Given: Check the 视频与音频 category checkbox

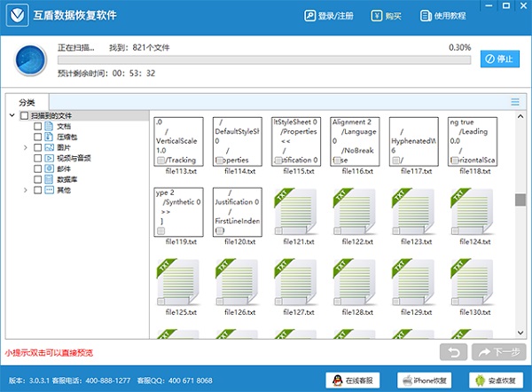Looking at the screenshot, I should (37, 158).
